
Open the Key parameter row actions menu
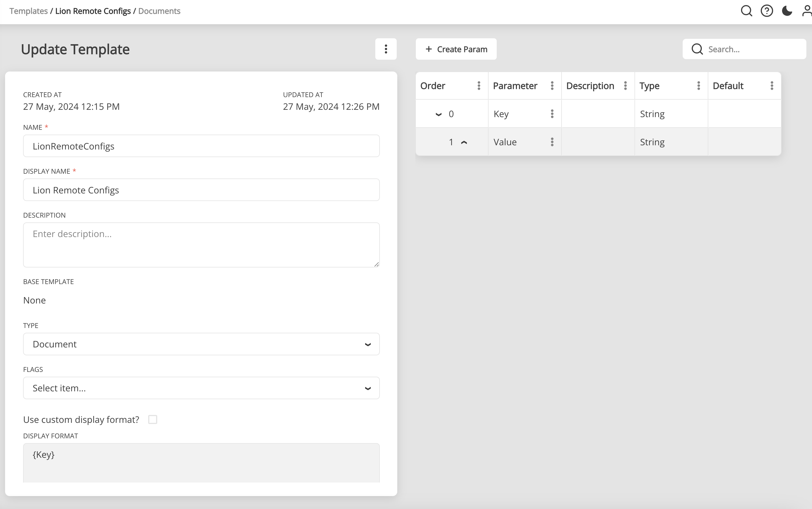click(552, 114)
